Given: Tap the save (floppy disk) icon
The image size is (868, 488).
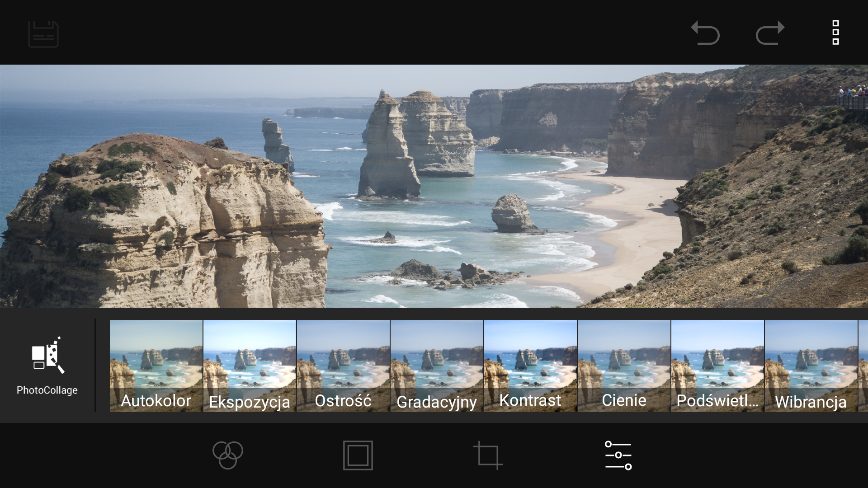Looking at the screenshot, I should point(43,34).
